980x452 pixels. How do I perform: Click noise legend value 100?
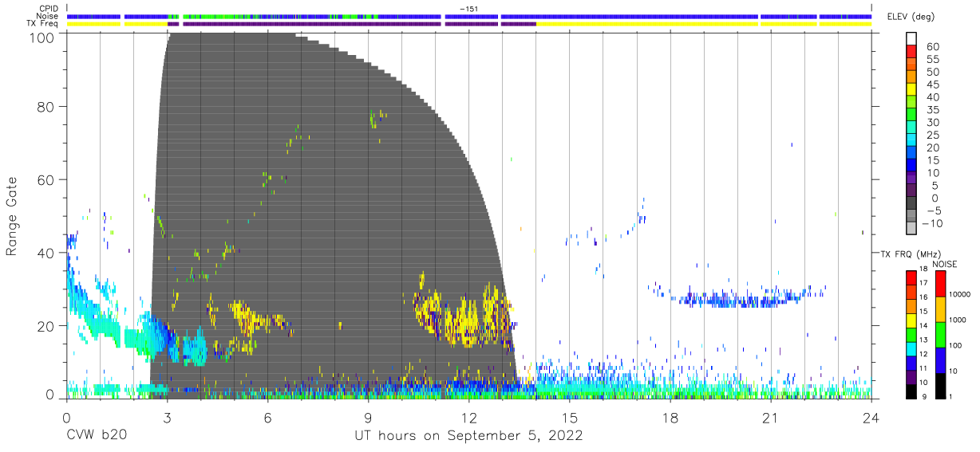[x=957, y=347]
